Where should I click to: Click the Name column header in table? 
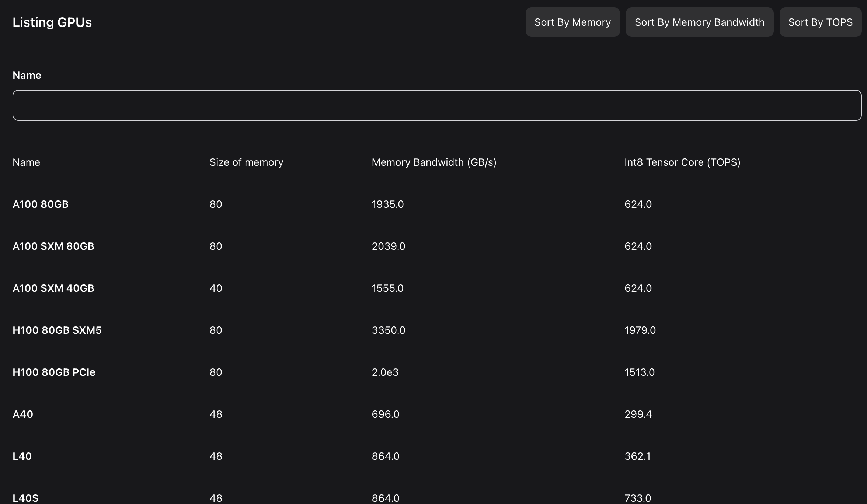pos(26,162)
